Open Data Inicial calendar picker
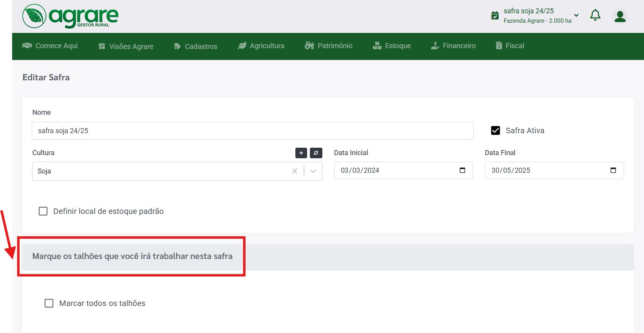The image size is (644, 333). 462,170
